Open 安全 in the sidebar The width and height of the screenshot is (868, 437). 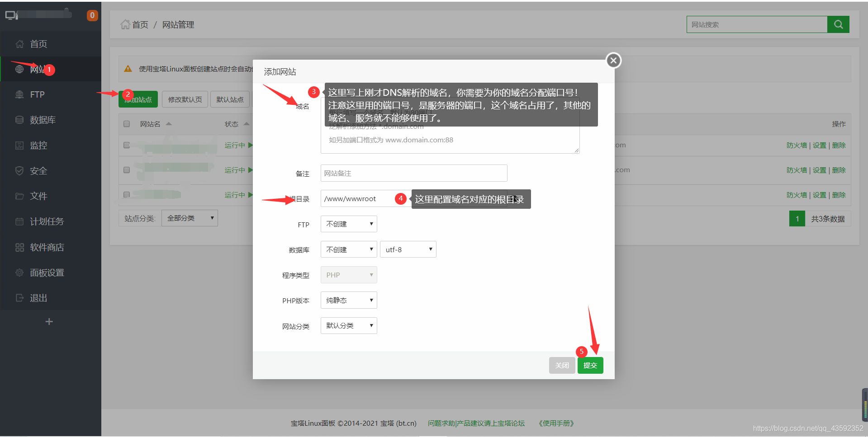point(51,171)
